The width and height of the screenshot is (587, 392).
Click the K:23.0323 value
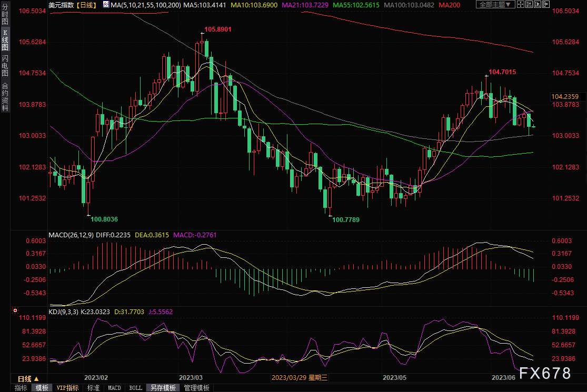click(x=95, y=311)
